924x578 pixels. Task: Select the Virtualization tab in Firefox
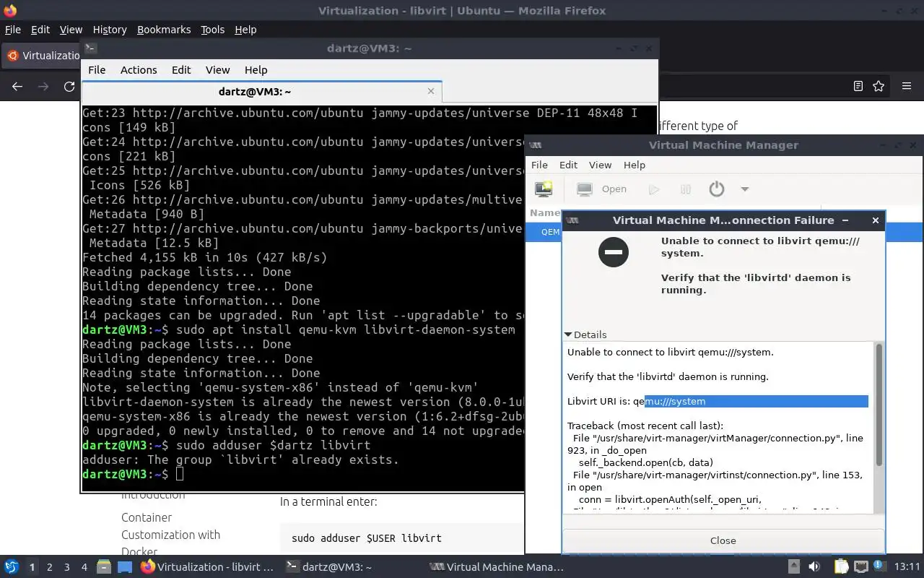pos(42,56)
